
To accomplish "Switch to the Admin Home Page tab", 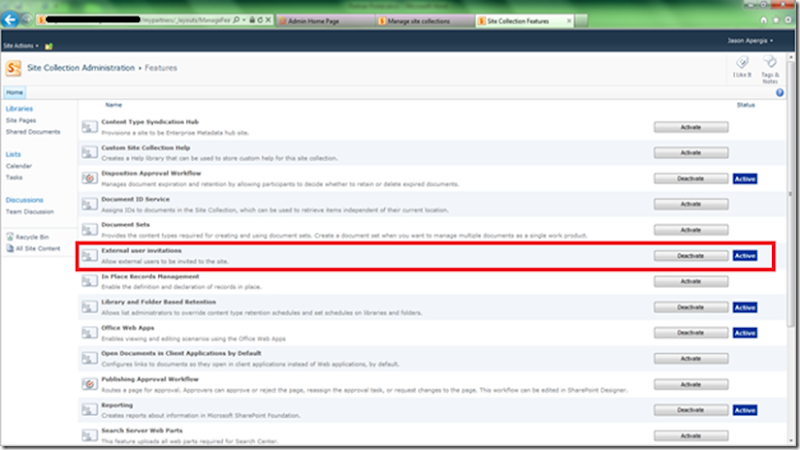I will coord(325,21).
